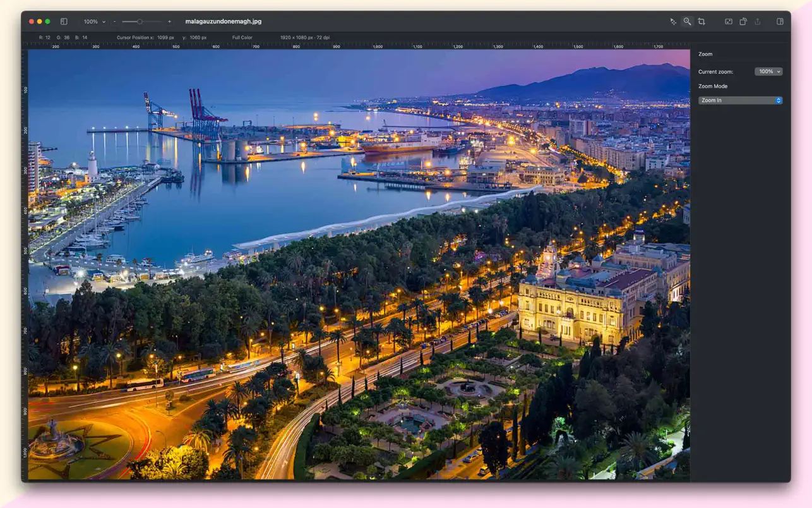Click the Full Color status label

[x=242, y=37]
